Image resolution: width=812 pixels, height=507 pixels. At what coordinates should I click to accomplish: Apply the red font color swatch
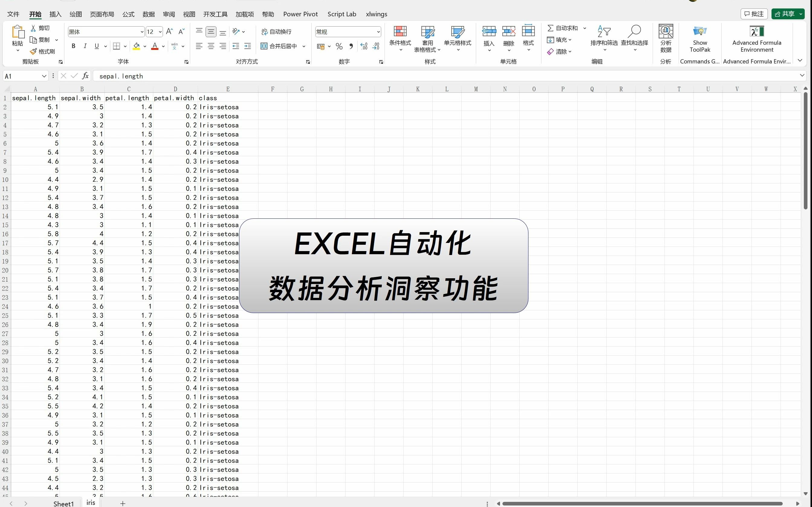click(154, 46)
